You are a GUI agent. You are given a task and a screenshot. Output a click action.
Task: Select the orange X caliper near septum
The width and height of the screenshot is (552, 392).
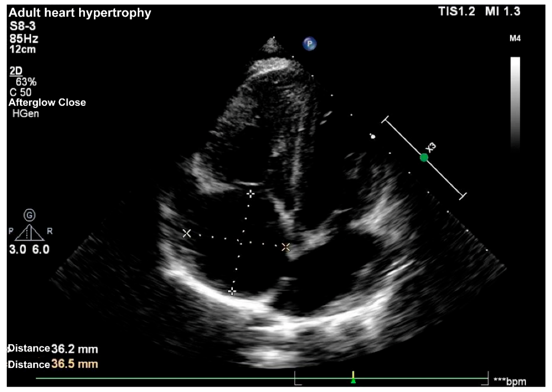pos(286,247)
